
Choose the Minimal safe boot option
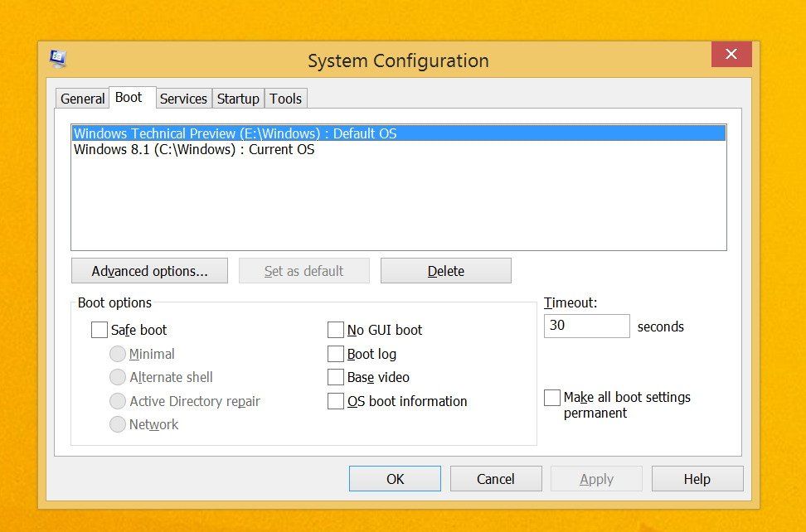click(x=118, y=354)
